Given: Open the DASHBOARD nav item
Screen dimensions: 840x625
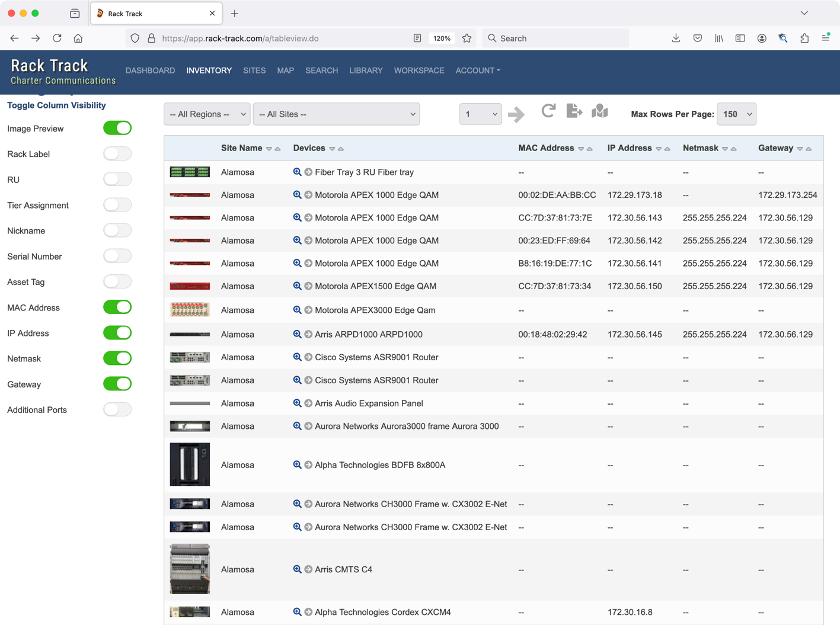Looking at the screenshot, I should (150, 70).
